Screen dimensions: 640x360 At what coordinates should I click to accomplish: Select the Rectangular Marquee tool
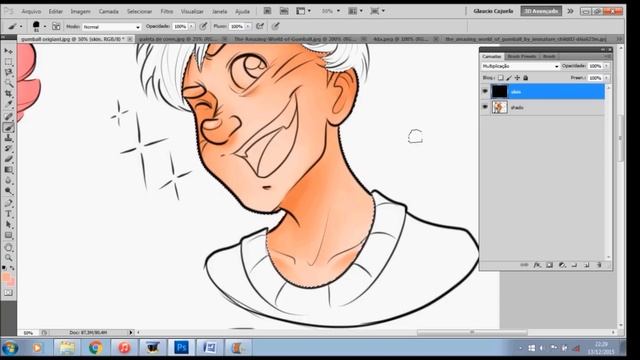click(8, 62)
